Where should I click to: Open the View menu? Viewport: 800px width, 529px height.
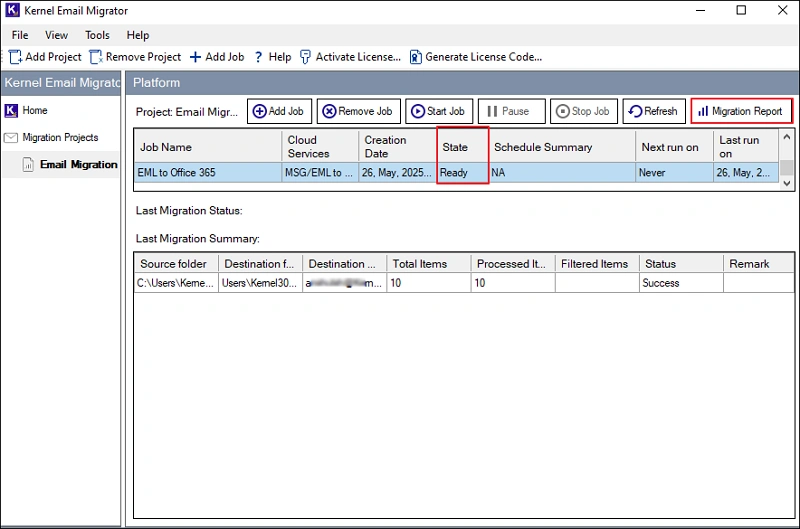coord(56,35)
